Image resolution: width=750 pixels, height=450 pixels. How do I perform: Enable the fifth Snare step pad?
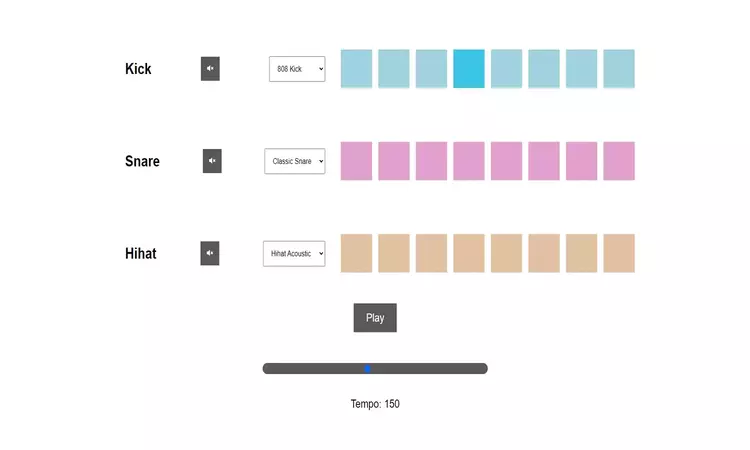[x=507, y=161]
